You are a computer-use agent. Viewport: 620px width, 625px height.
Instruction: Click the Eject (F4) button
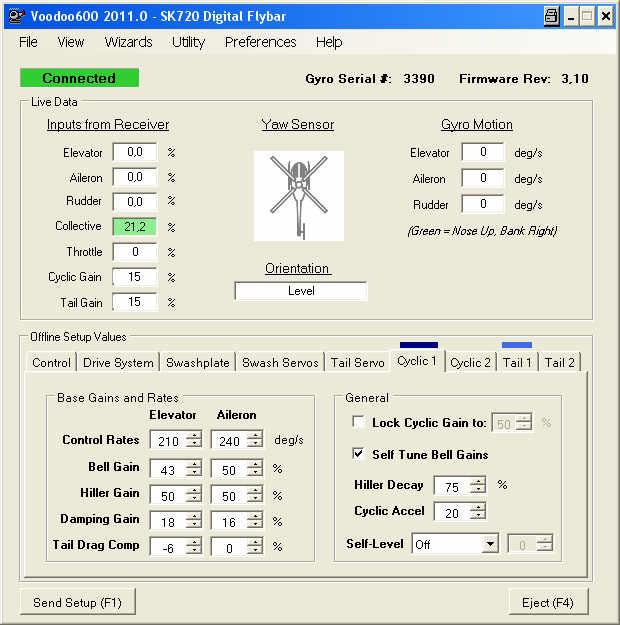547,602
